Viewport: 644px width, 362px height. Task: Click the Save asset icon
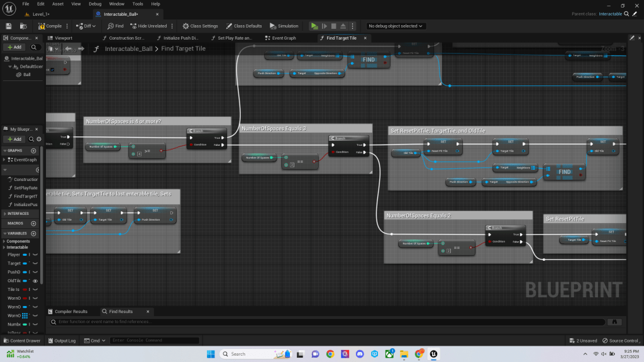9,26
